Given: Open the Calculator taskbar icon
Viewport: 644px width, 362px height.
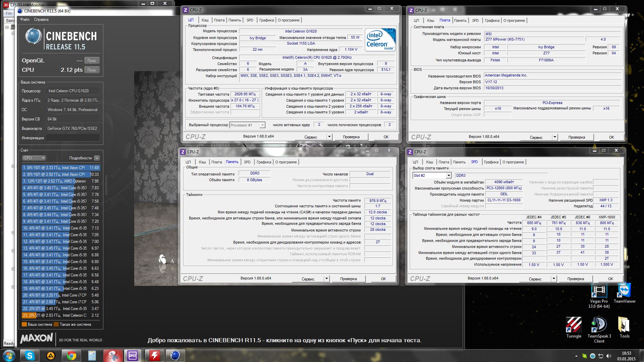Looking at the screenshot, I should 92,356.
